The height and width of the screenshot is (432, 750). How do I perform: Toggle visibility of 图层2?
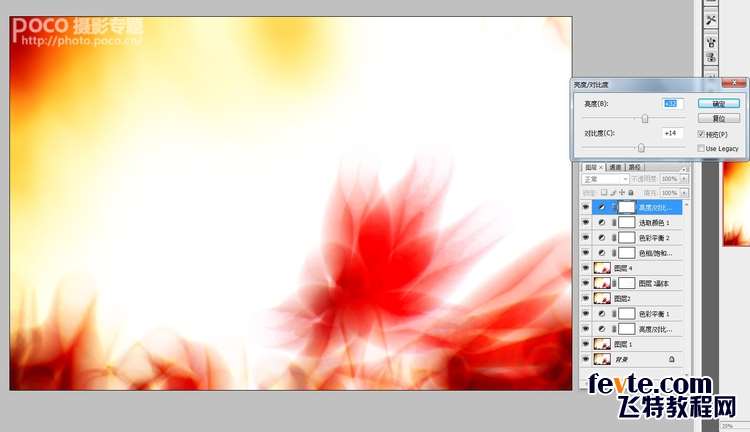(x=585, y=299)
